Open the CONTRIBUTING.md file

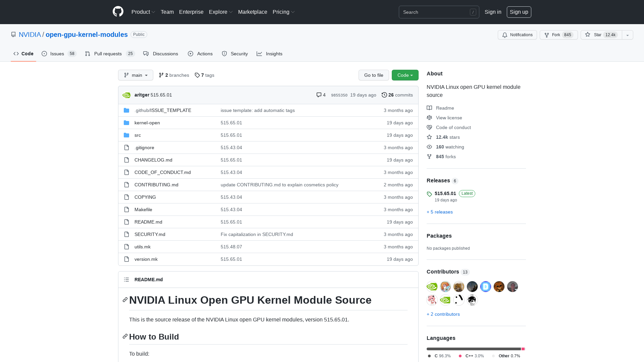point(156,185)
